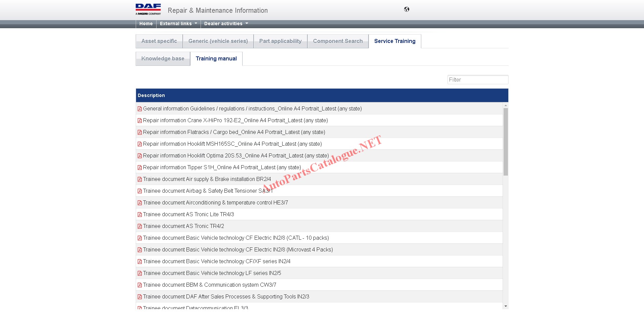Go to the Home menu item
The width and height of the screenshot is (644, 329).
146,23
